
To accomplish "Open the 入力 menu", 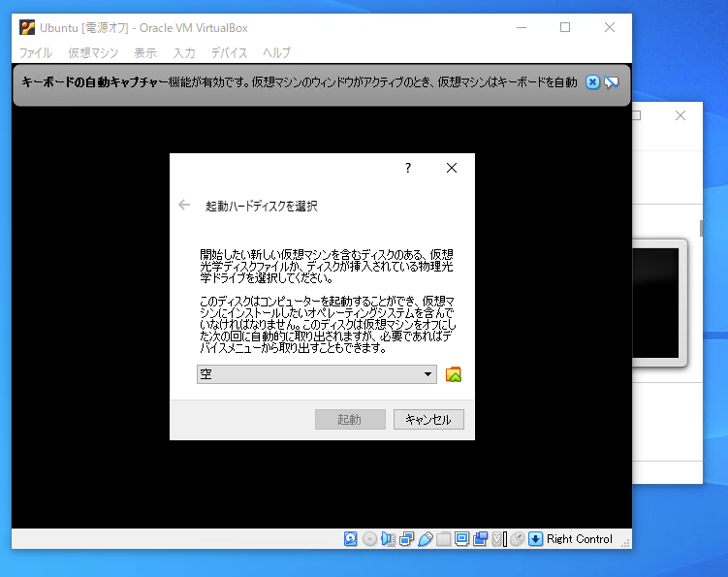I will click(x=184, y=53).
